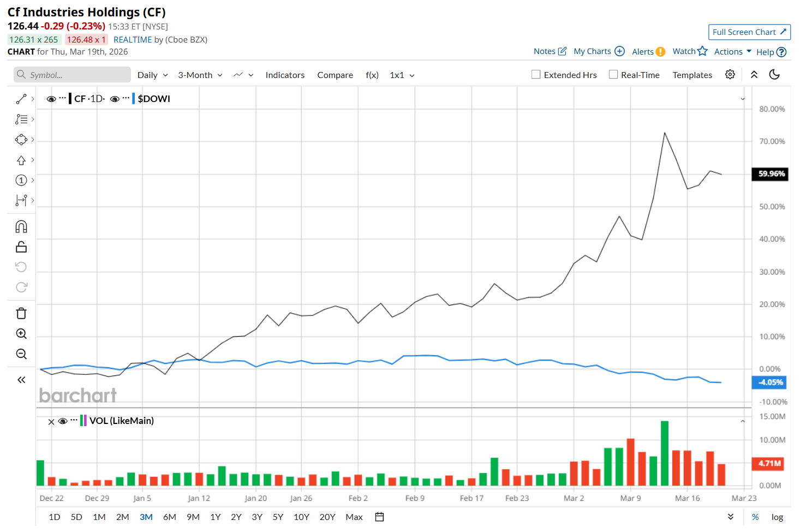Open Alerts for this symbol

point(648,51)
